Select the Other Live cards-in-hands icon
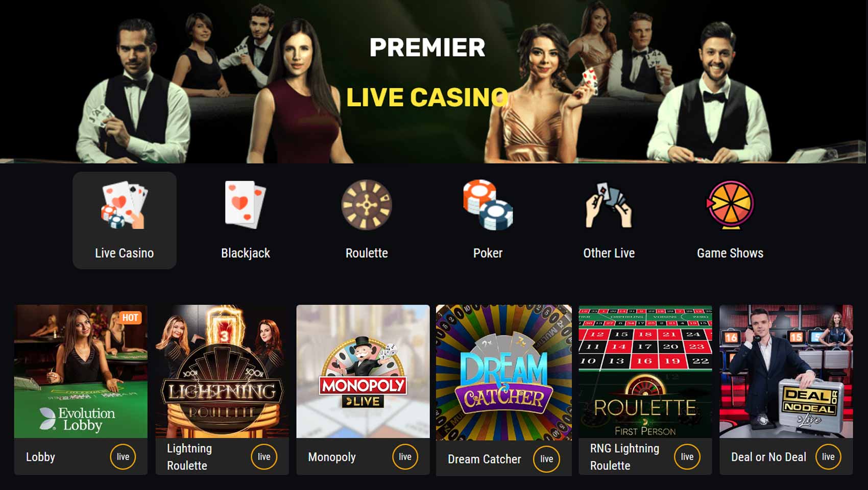The image size is (868, 490). pyautogui.click(x=609, y=205)
